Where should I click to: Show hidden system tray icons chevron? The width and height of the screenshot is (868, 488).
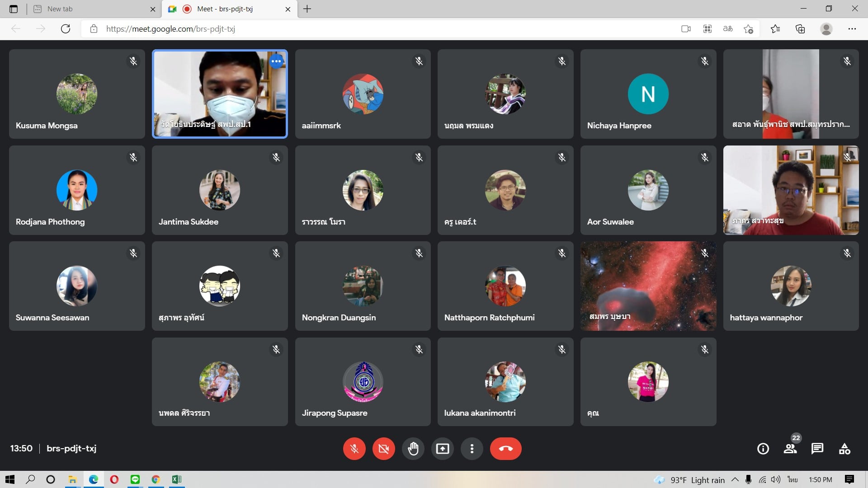[x=735, y=479]
